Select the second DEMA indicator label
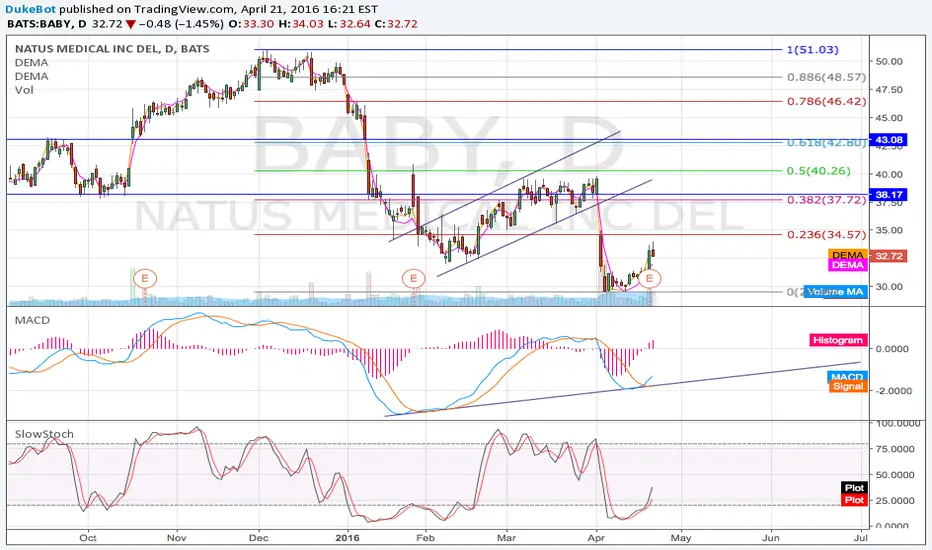The image size is (932, 550). click(32, 76)
